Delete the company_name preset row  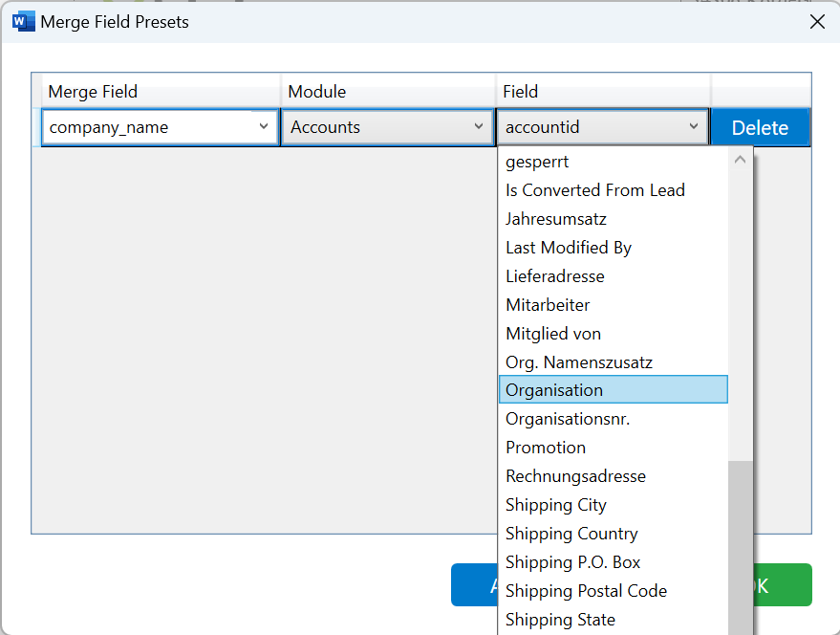click(x=760, y=127)
